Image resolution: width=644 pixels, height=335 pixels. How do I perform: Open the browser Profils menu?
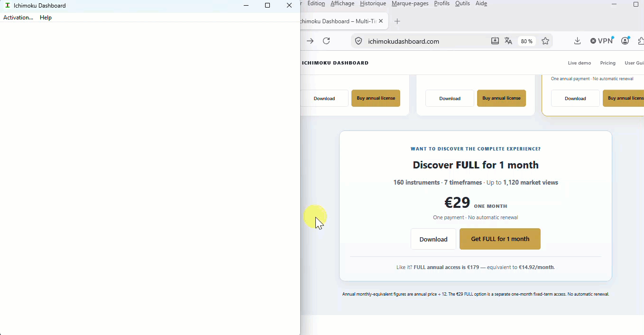[x=442, y=3]
